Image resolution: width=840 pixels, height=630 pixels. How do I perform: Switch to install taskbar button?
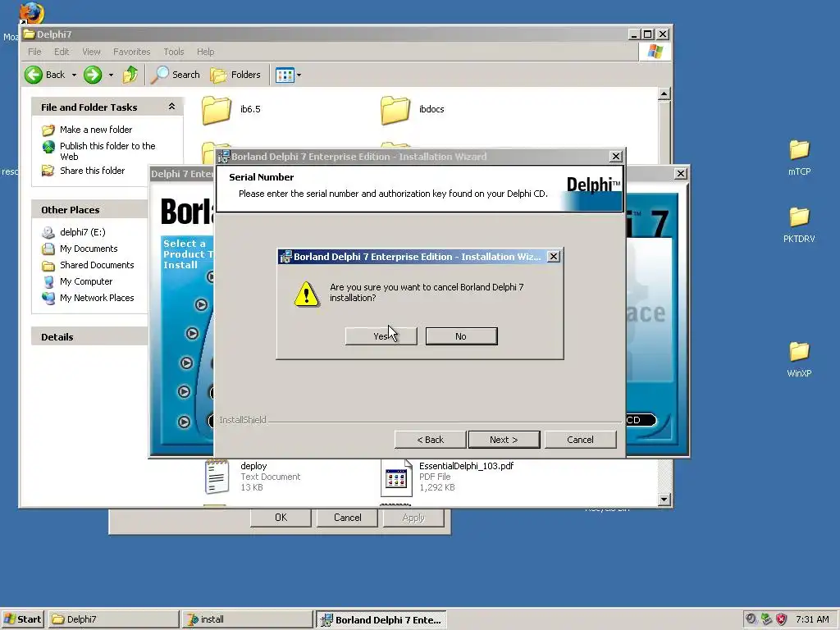click(247, 619)
